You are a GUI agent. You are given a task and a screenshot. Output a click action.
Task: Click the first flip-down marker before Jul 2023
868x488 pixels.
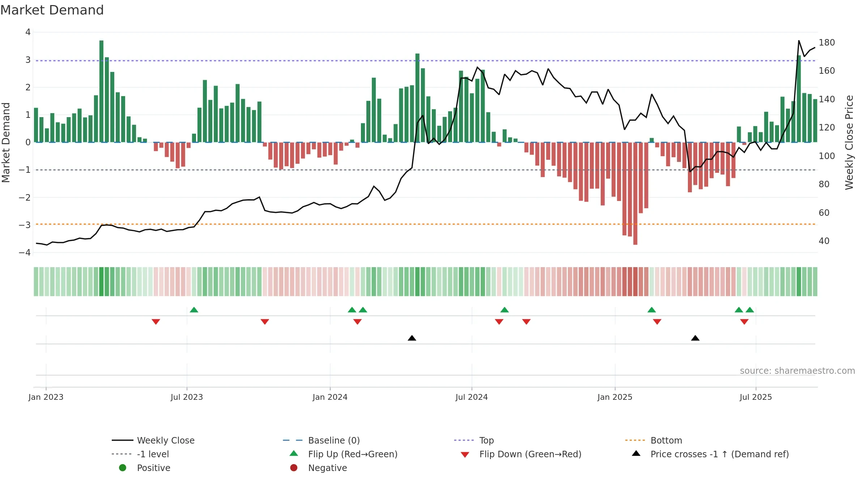pos(156,322)
